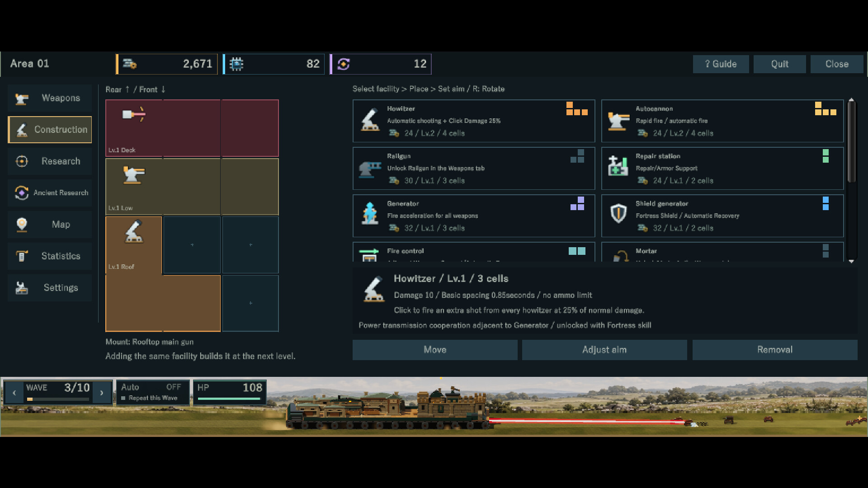This screenshot has width=868, height=488.
Task: Open the Ancient Research tab
Action: (50, 193)
